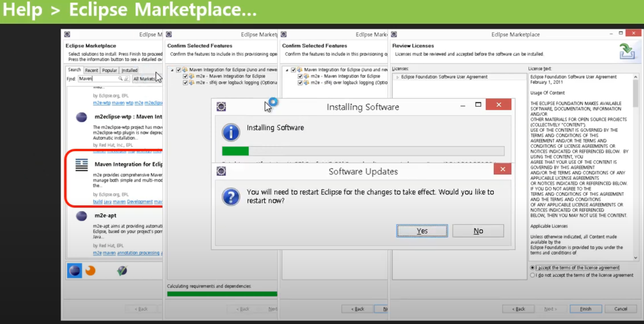Screen dimensions: 644x324
Task: Maximize the Installing Software dialog
Action: 478,104
